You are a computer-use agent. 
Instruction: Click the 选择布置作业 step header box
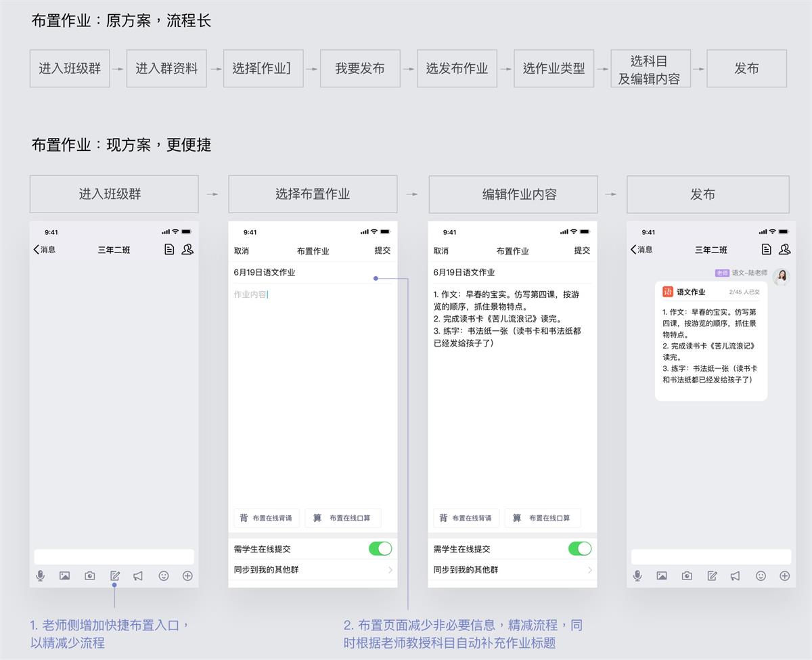313,194
